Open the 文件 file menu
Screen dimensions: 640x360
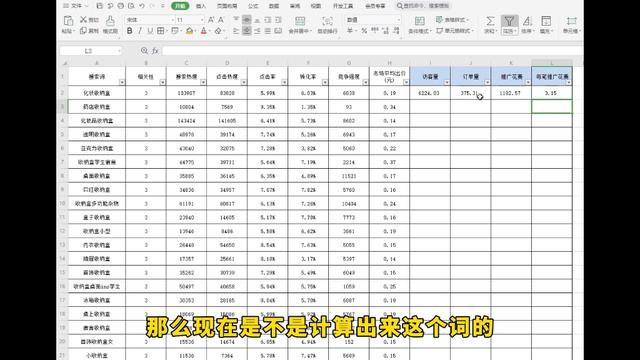(x=76, y=6)
